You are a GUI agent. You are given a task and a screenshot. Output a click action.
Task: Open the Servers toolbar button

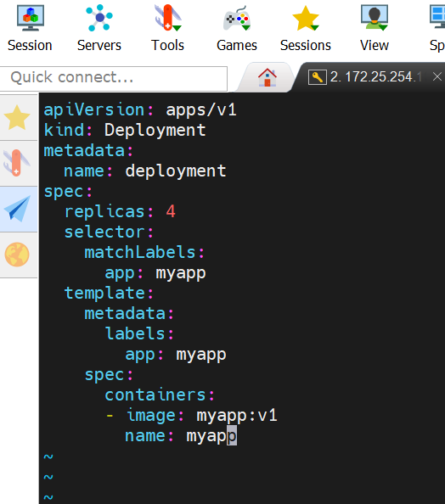pyautogui.click(x=99, y=29)
